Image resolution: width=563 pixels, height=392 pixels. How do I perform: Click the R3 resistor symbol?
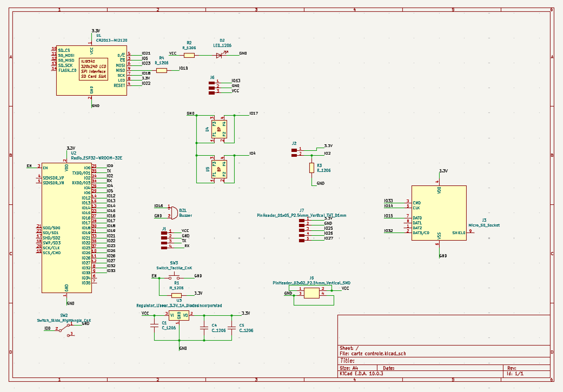pyautogui.click(x=312, y=168)
